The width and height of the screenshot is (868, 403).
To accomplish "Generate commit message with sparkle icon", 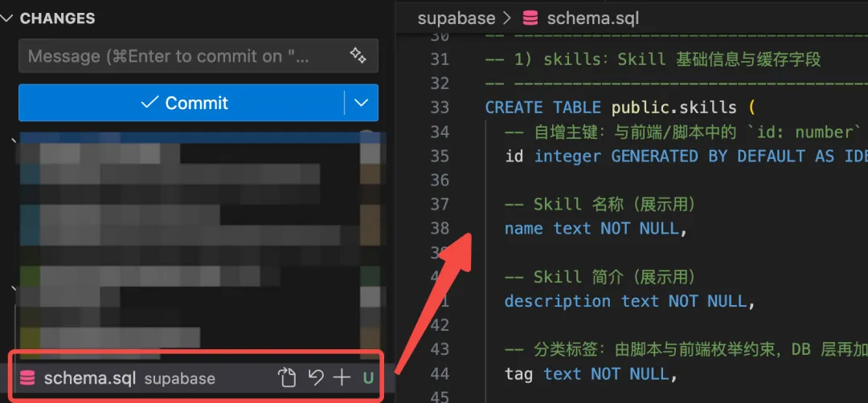I will click(358, 55).
